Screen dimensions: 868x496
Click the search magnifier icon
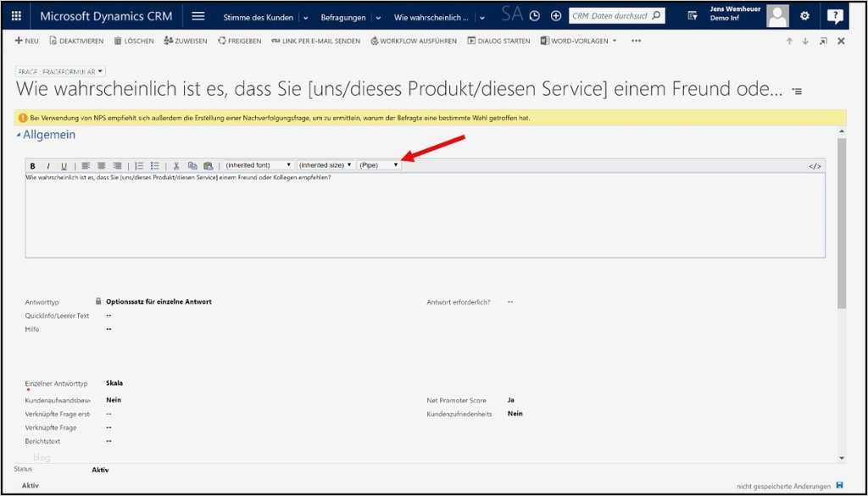coord(656,15)
